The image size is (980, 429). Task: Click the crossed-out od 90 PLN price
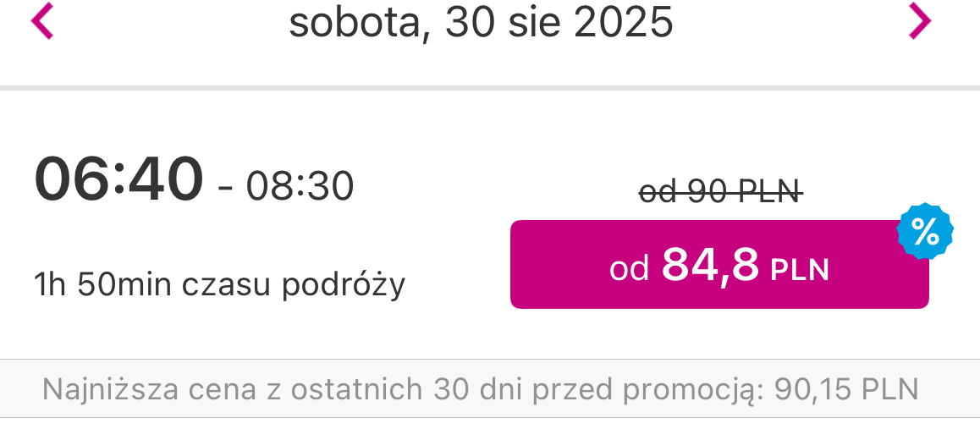pos(720,192)
